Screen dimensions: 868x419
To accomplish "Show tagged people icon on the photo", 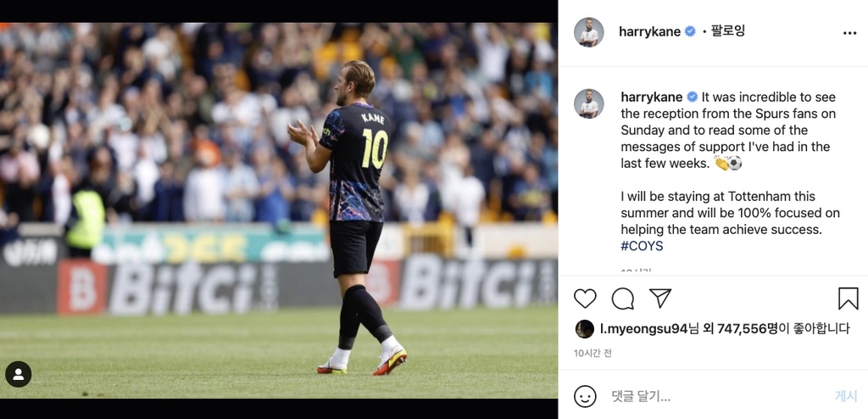I will tap(18, 374).
